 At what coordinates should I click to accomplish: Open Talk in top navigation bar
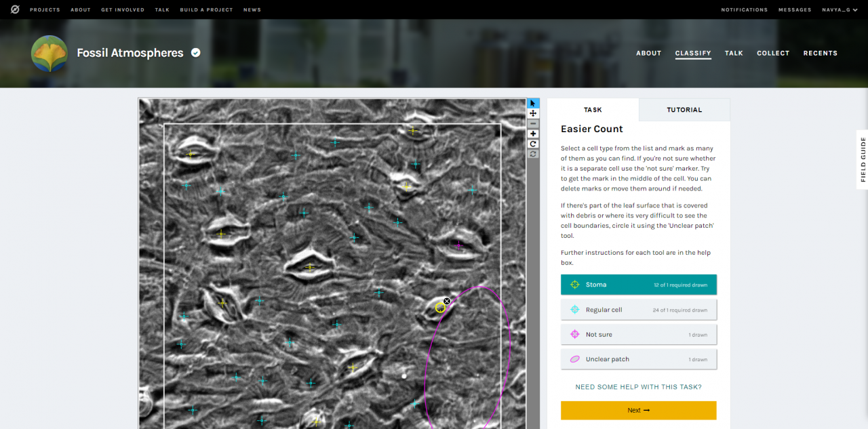click(162, 9)
